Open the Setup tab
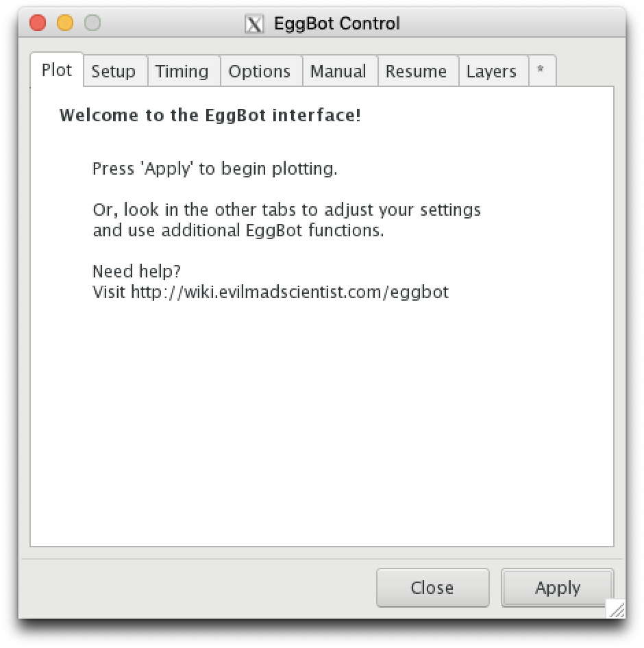The height and width of the screenshot is (648, 644). (x=114, y=71)
